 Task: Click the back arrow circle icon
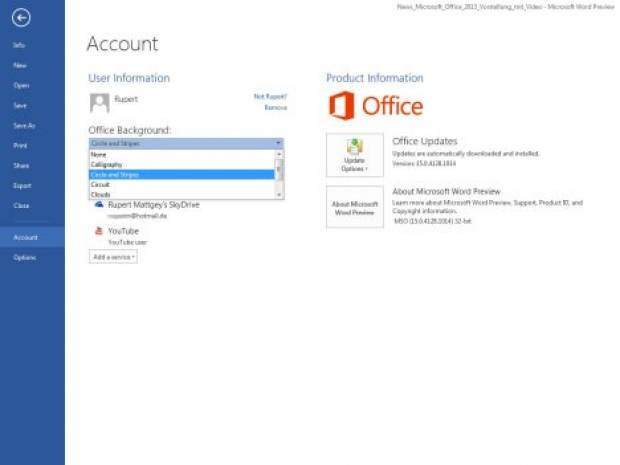pyautogui.click(x=21, y=17)
